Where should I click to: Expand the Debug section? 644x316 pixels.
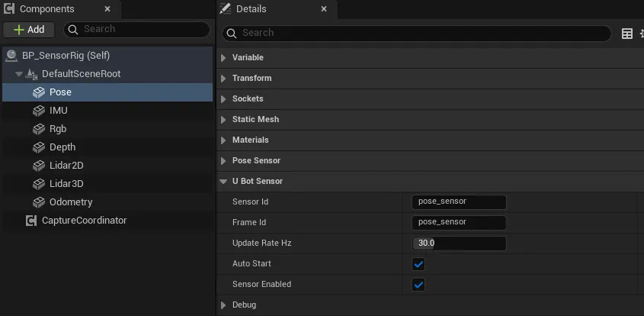(223, 305)
